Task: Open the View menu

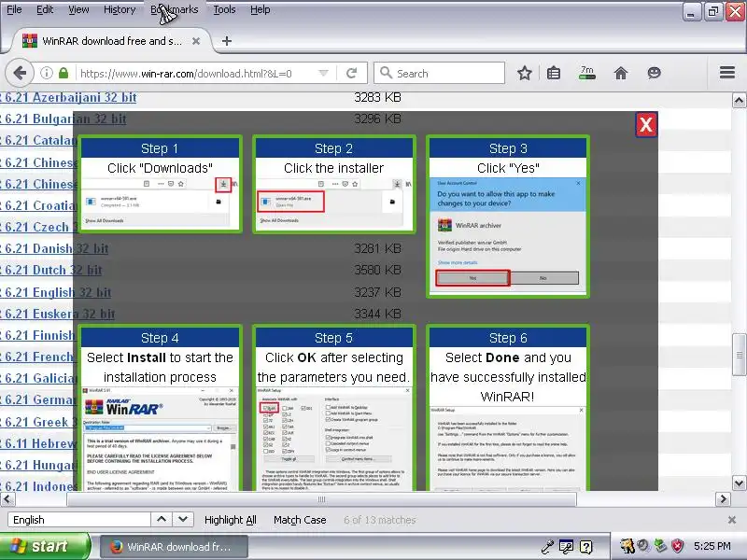Action: point(78,9)
